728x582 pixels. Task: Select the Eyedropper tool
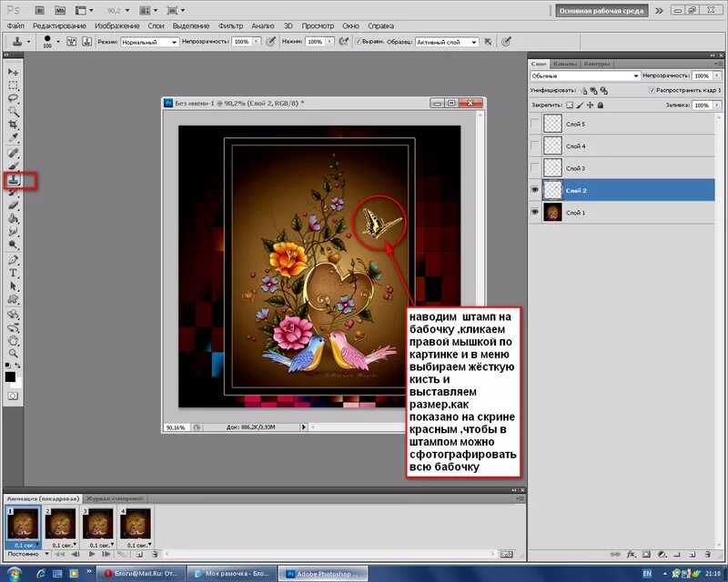[x=13, y=138]
